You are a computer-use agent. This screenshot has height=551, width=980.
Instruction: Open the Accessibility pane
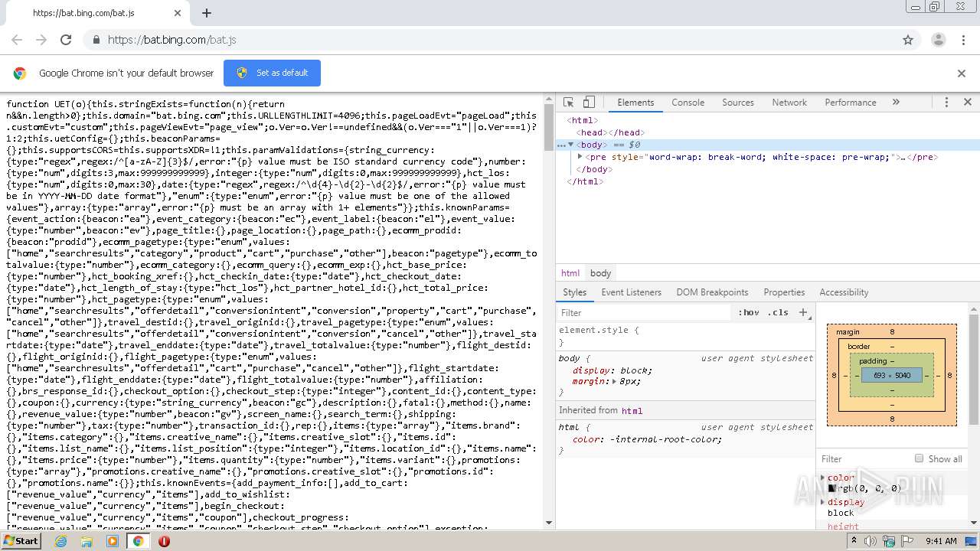tap(844, 292)
